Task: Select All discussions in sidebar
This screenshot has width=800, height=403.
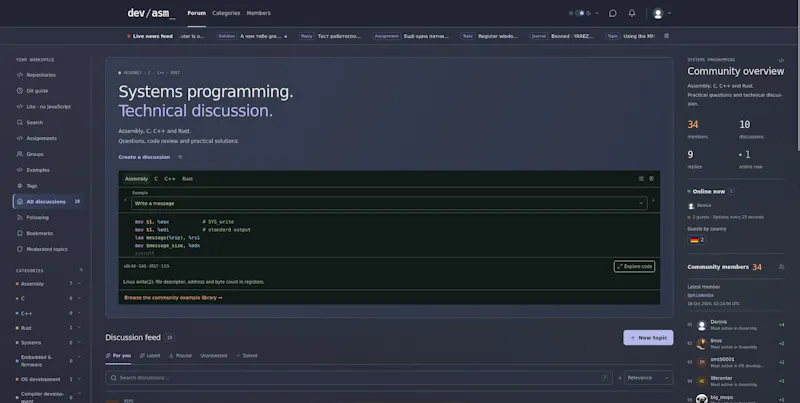Action: pyautogui.click(x=48, y=202)
